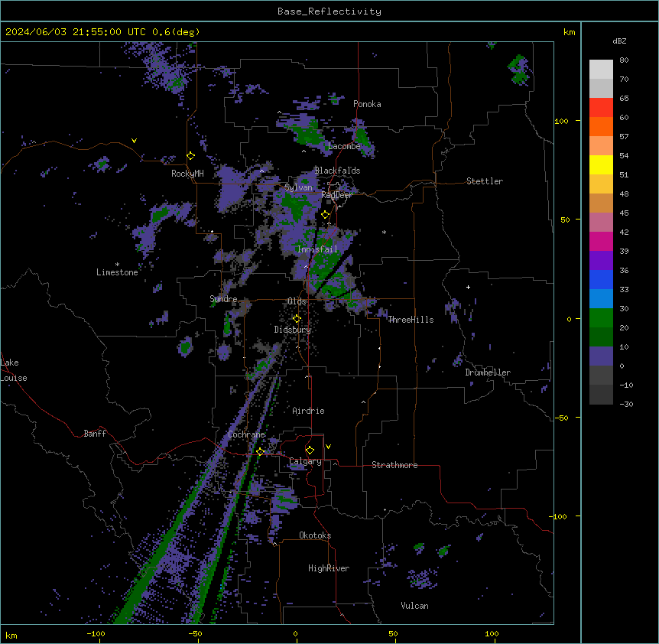
Task: Click the HighRiver label
Action: coord(329,568)
